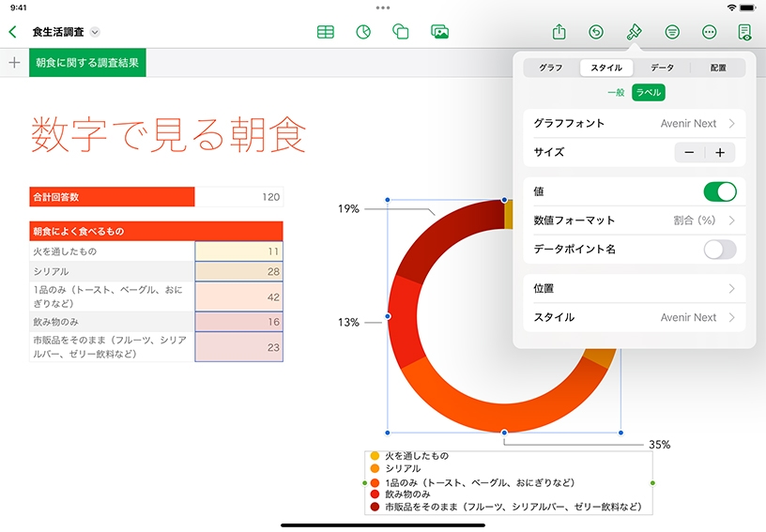This screenshot has height=532, width=766.
Task: Open the shapes insert menu
Action: 401,32
